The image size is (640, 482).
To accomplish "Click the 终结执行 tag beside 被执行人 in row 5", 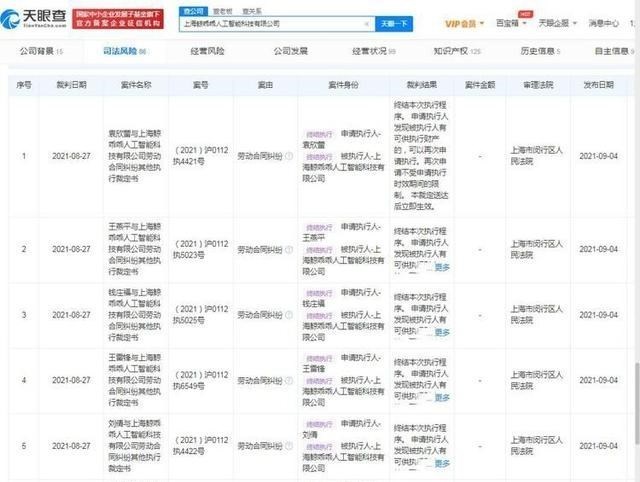I will click(x=319, y=446).
